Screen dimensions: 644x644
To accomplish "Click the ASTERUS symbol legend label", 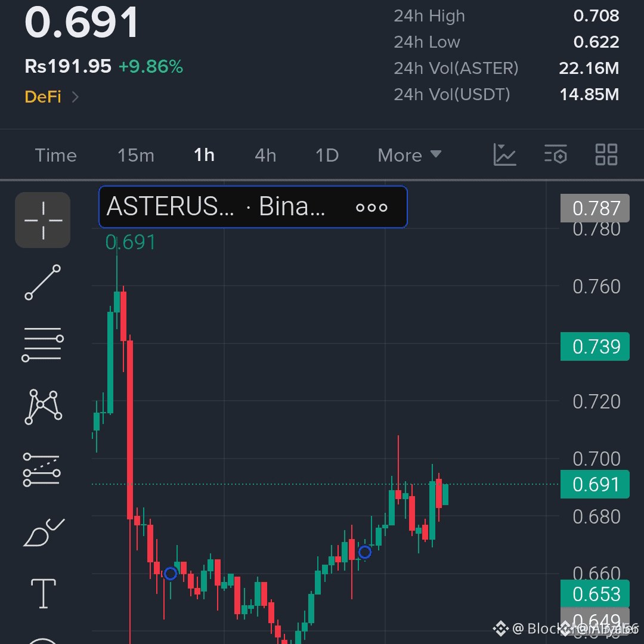I will pyautogui.click(x=171, y=206).
